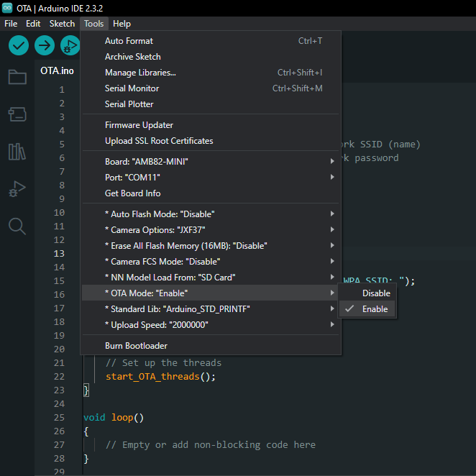Open the Sketchbook folder sidebar icon
The width and height of the screenshot is (476, 476).
[x=17, y=77]
